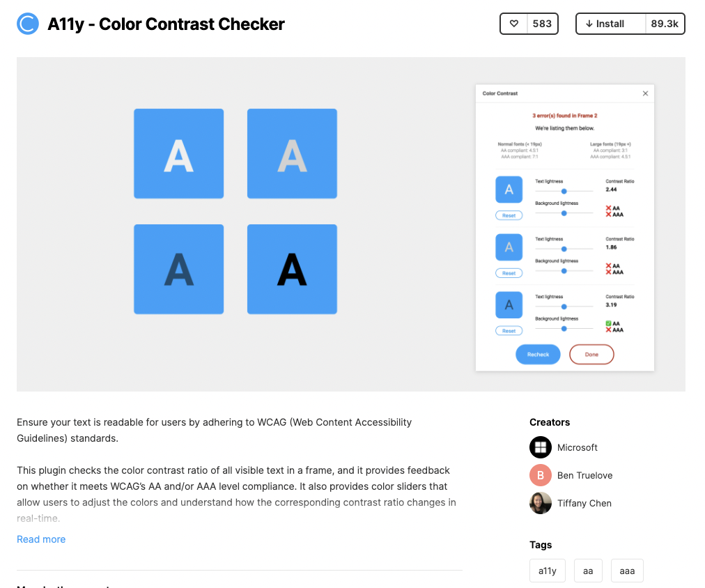Click the first Reset button in preview
The height and width of the screenshot is (588, 705).
509,215
